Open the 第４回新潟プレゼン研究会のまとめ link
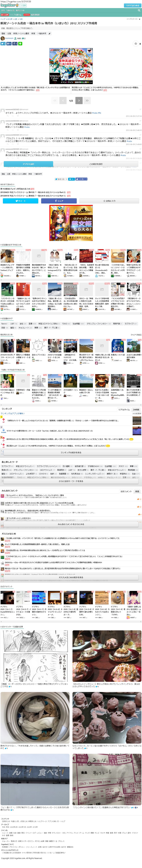142x868 pixels. pyautogui.click(x=15, y=189)
